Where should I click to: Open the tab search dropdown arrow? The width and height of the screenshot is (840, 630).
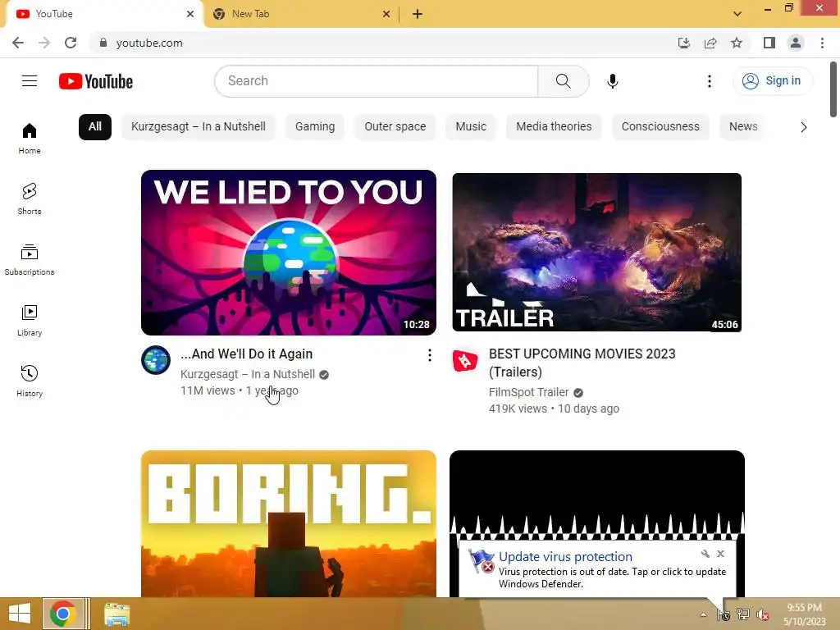737,14
